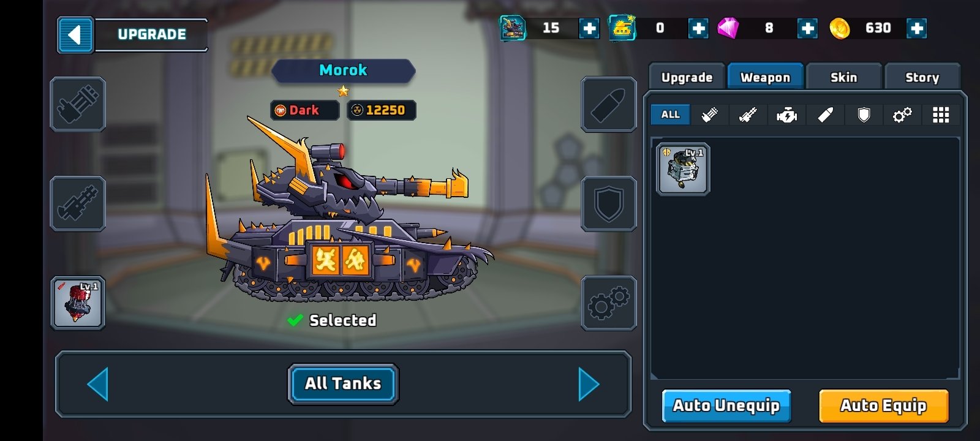Switch to the Story tab
The width and height of the screenshot is (980, 441).
(922, 77)
